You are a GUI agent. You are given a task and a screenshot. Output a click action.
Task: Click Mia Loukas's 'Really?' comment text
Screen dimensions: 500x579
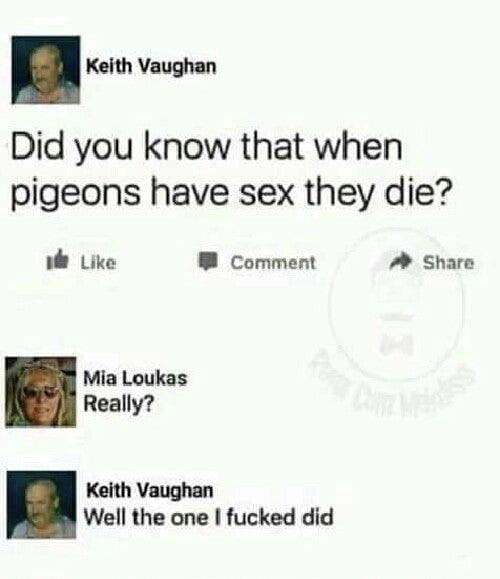click(x=118, y=404)
